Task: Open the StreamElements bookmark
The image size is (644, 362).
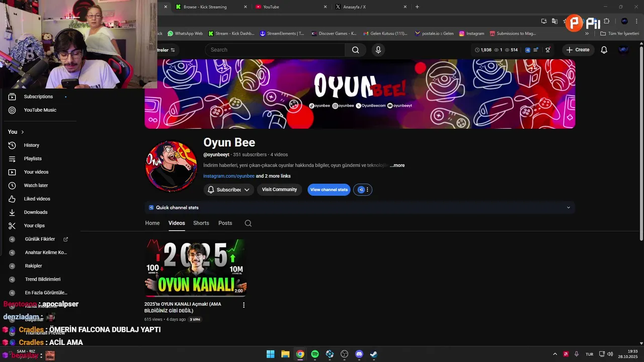Action: [282, 34]
